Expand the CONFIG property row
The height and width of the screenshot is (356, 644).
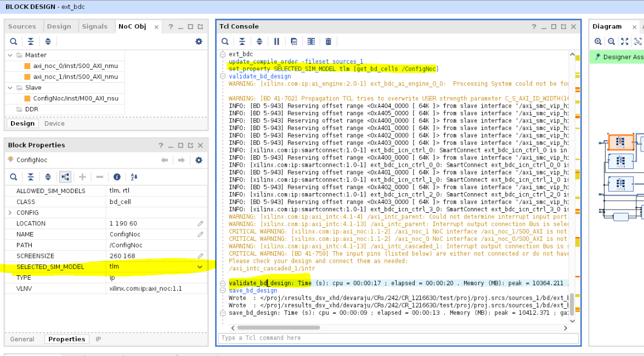click(9, 212)
